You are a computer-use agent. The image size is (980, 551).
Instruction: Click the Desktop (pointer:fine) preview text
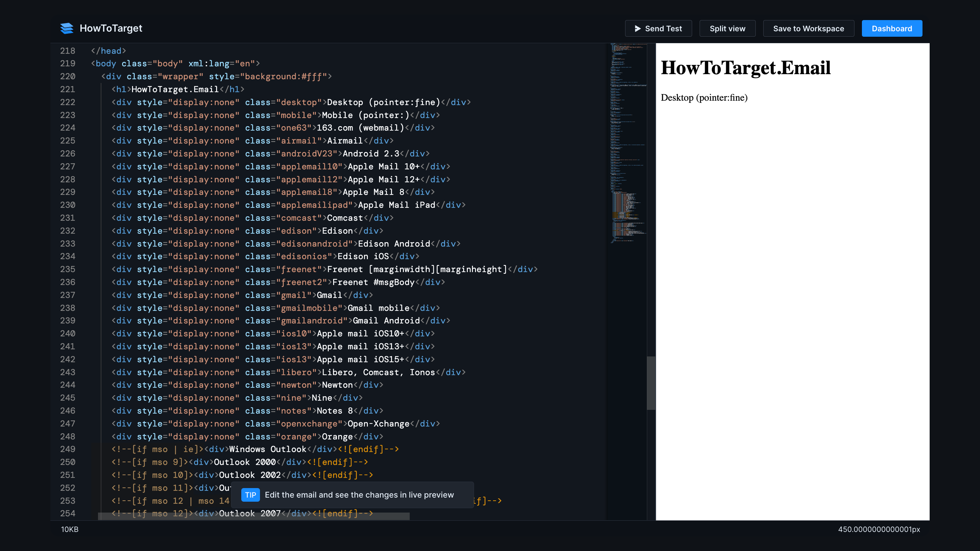(x=704, y=98)
